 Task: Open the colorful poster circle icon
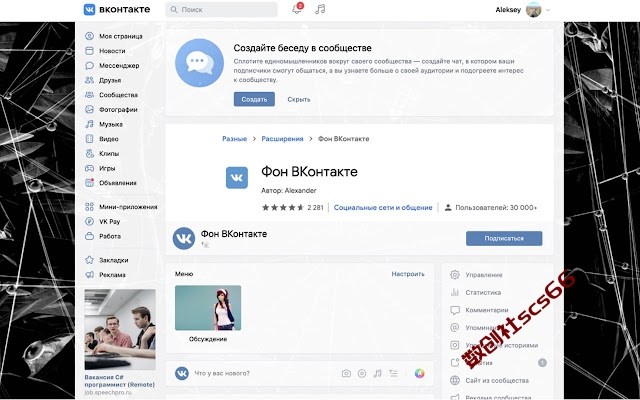coord(419,373)
